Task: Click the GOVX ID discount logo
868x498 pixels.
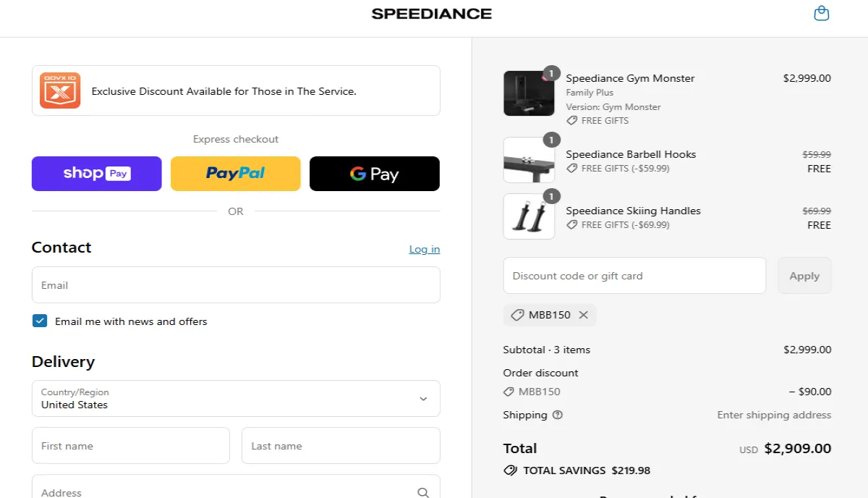Action: (x=60, y=90)
